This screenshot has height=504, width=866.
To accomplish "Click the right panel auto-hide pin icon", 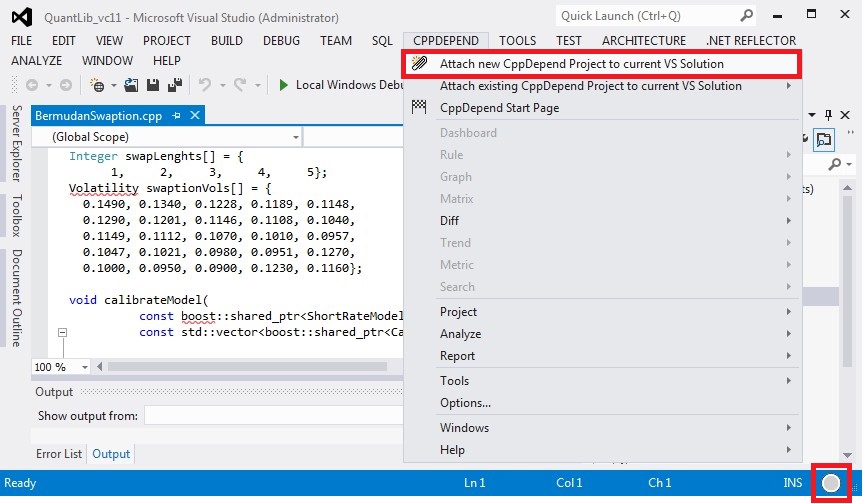I will click(828, 115).
